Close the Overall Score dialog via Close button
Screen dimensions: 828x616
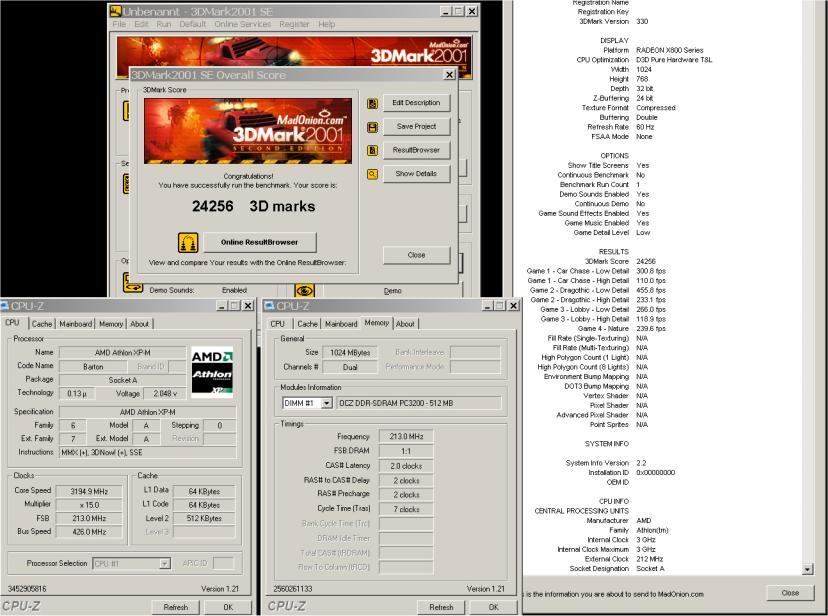point(416,255)
